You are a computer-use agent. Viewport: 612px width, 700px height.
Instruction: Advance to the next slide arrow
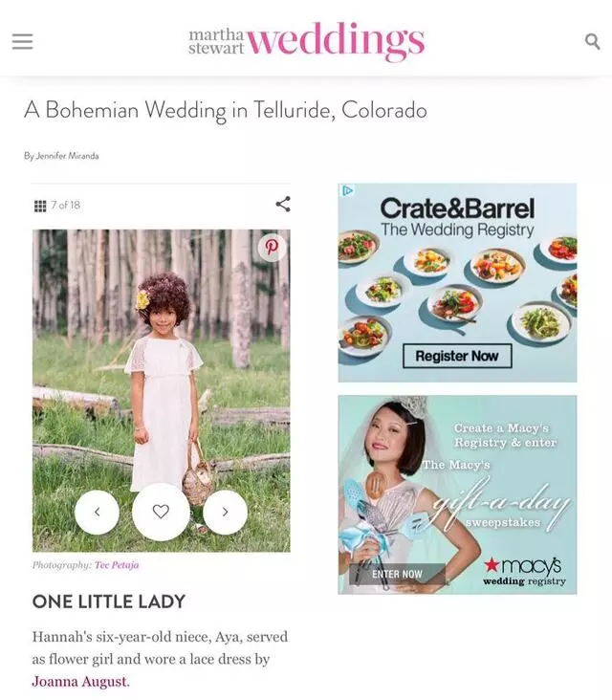point(225,512)
